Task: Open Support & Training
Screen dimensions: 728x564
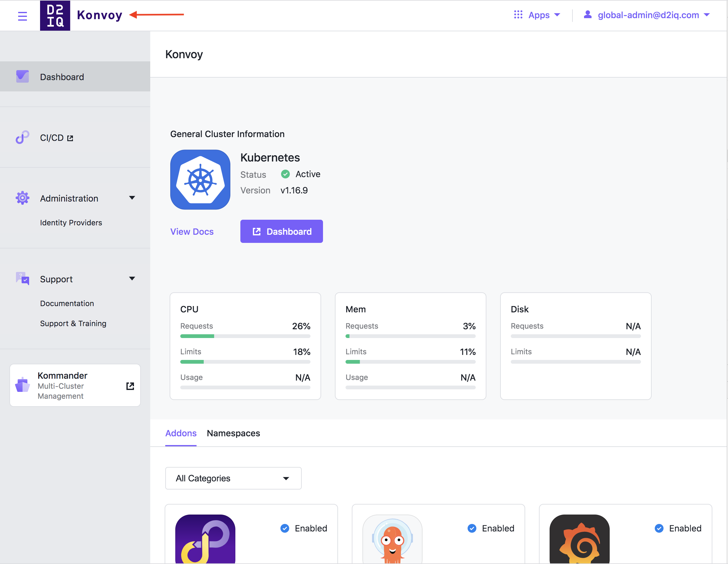Action: coord(73,323)
